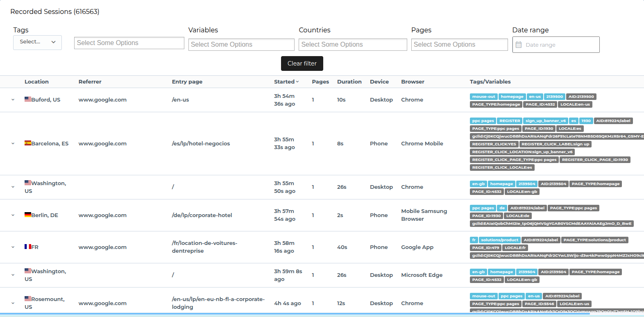Open the Tags Select dropdown
Viewport: 644px width, 317px height.
(x=37, y=42)
